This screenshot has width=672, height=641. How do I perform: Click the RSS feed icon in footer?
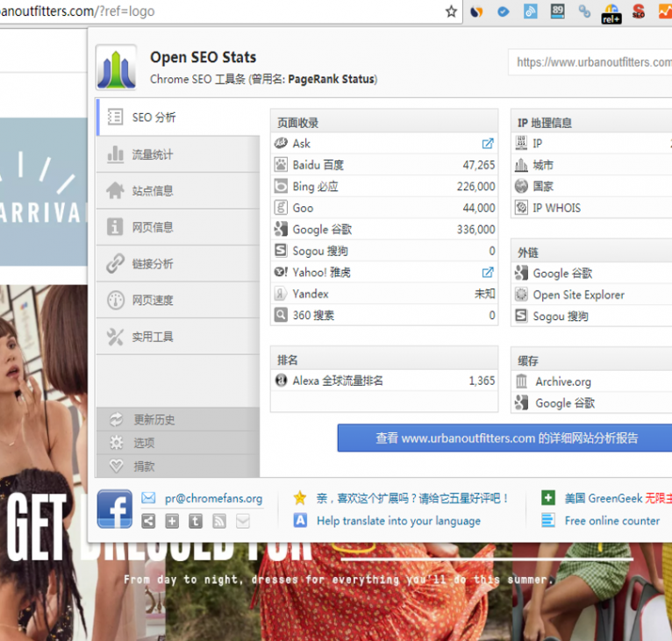tap(218, 521)
